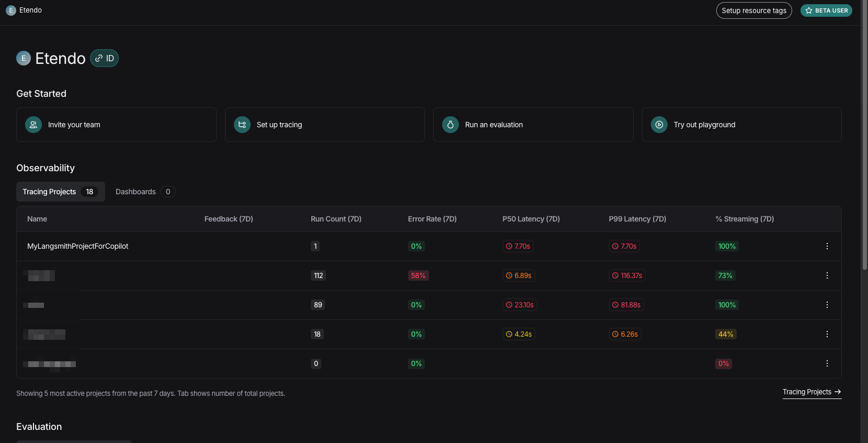
Task: Click the run count 89 cell
Action: point(318,305)
